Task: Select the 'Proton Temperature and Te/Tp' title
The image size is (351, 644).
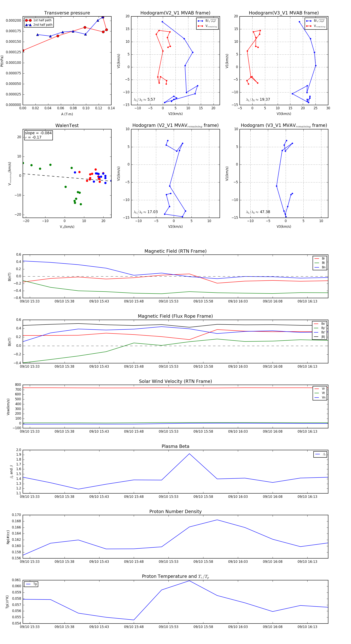Action: click(x=175, y=576)
